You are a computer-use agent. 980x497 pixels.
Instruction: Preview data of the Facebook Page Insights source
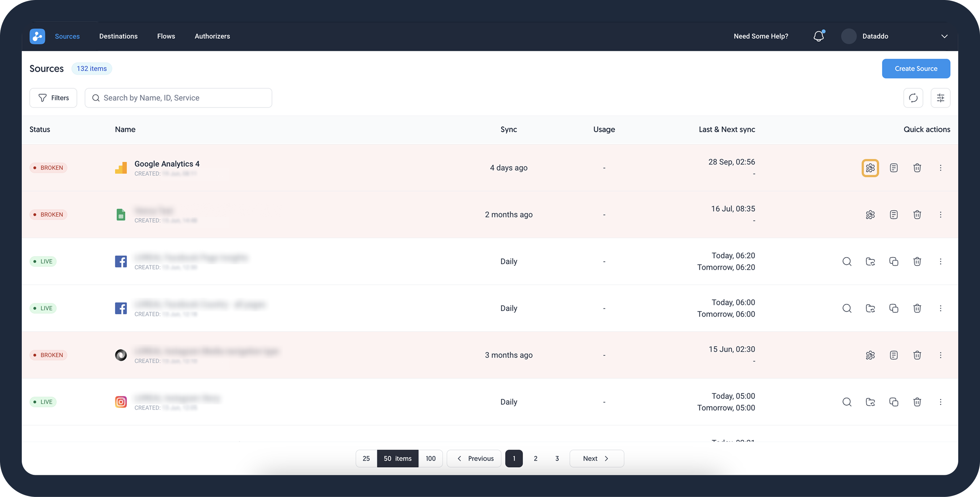[847, 261]
